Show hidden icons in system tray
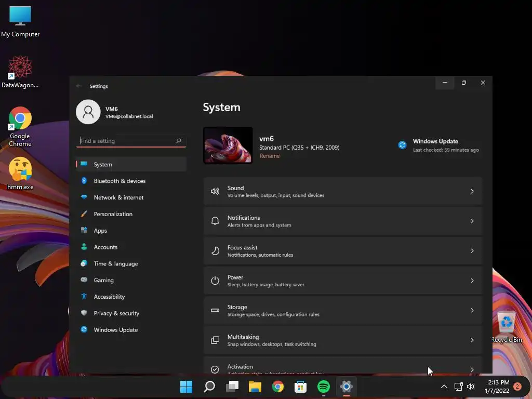Viewport: 532px width, 399px height. pos(444,387)
